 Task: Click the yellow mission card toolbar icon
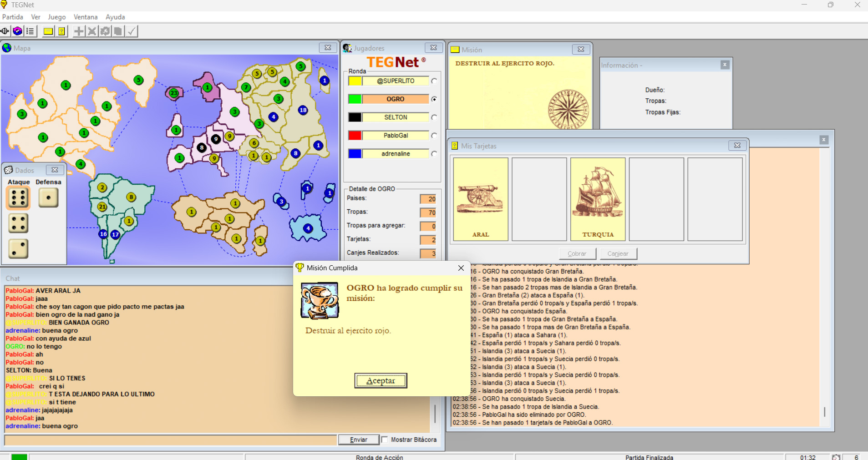point(48,31)
